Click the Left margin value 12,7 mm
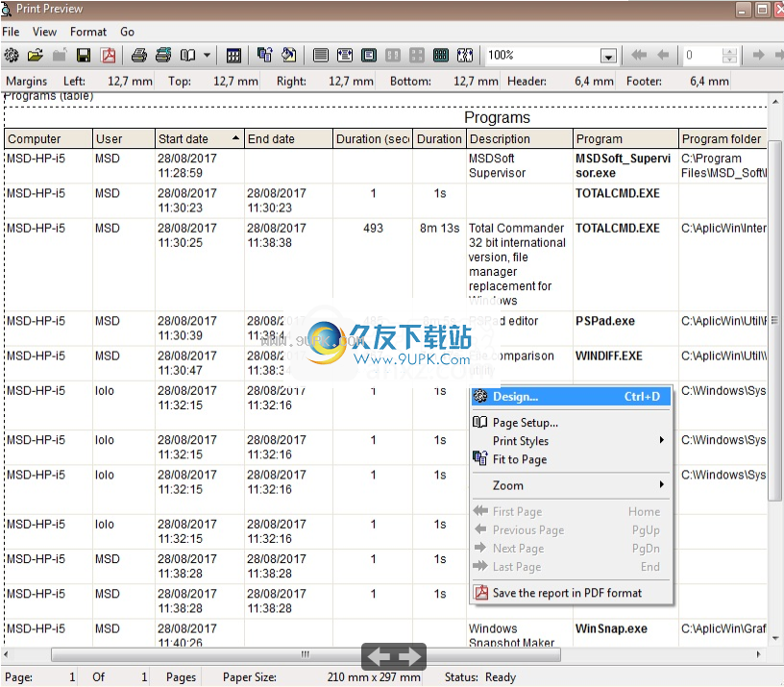The image size is (784, 687). [x=130, y=81]
